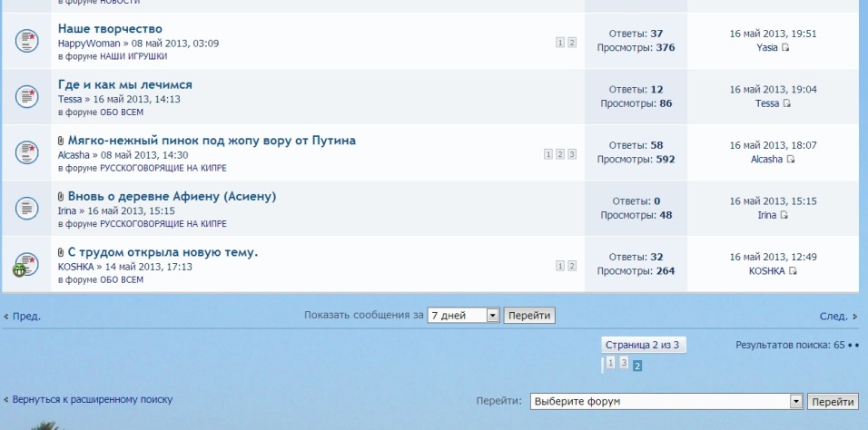View latest post icon next to Yasia

[x=786, y=48]
